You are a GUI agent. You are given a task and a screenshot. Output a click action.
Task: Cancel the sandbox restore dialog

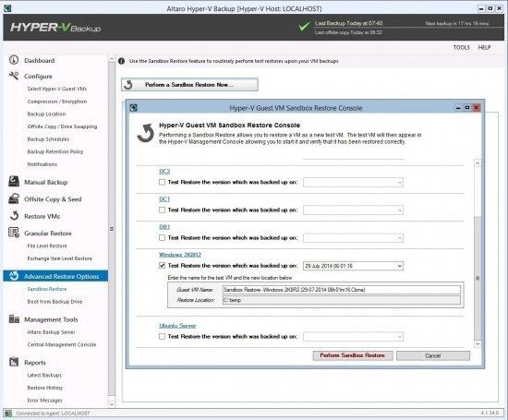[433, 355]
